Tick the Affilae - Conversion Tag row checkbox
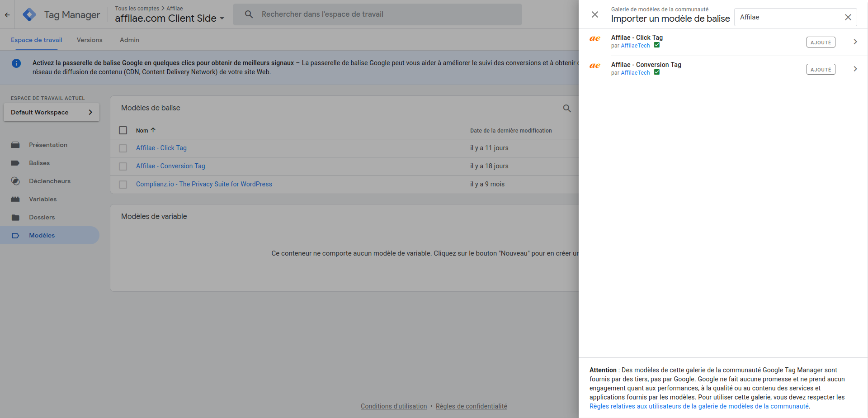 (x=123, y=166)
